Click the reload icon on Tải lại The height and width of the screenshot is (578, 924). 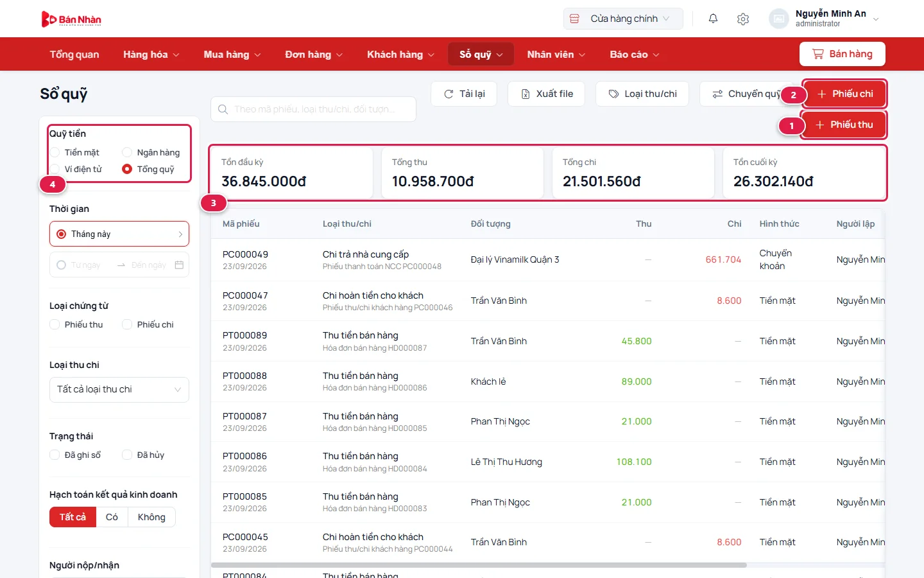point(449,94)
